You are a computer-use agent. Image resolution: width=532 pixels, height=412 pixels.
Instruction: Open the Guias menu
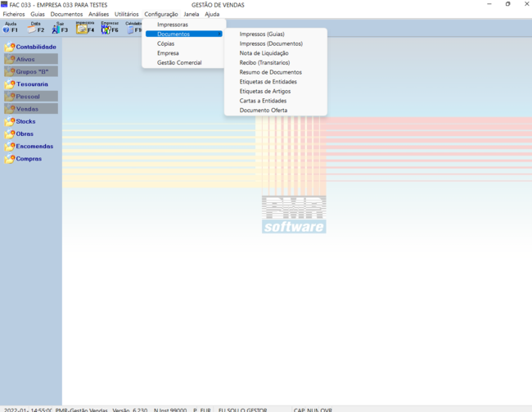click(38, 14)
